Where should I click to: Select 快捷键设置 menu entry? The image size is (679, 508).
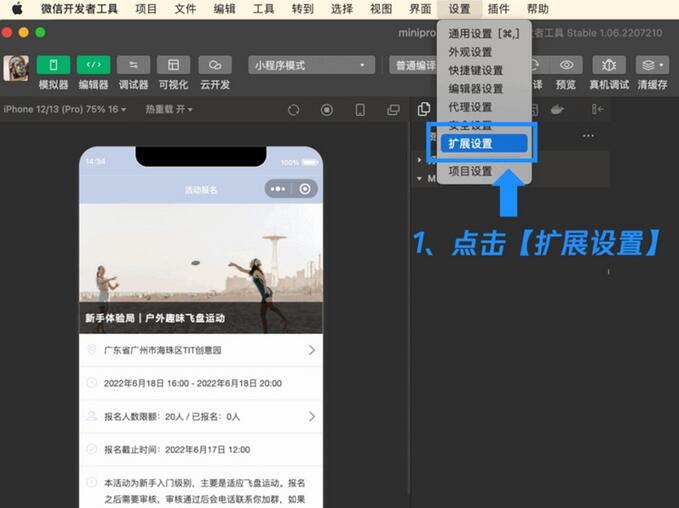tap(484, 71)
